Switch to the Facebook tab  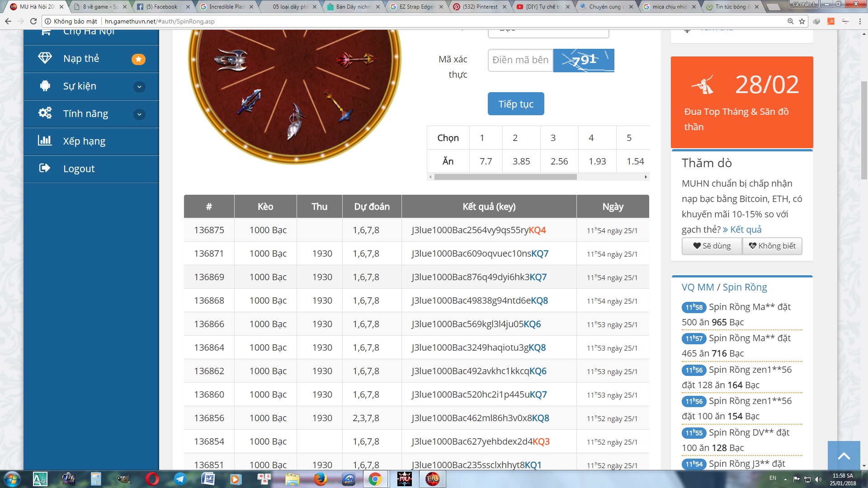pyautogui.click(x=162, y=7)
